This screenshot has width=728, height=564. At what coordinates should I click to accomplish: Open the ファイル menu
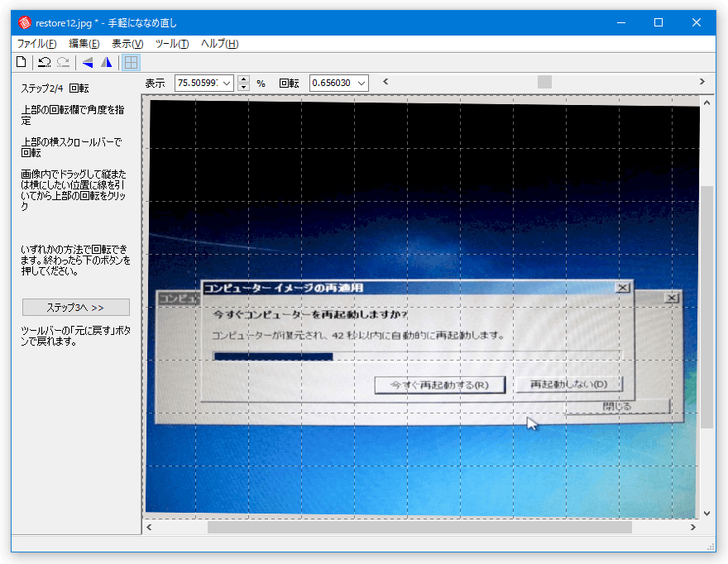coord(36,44)
